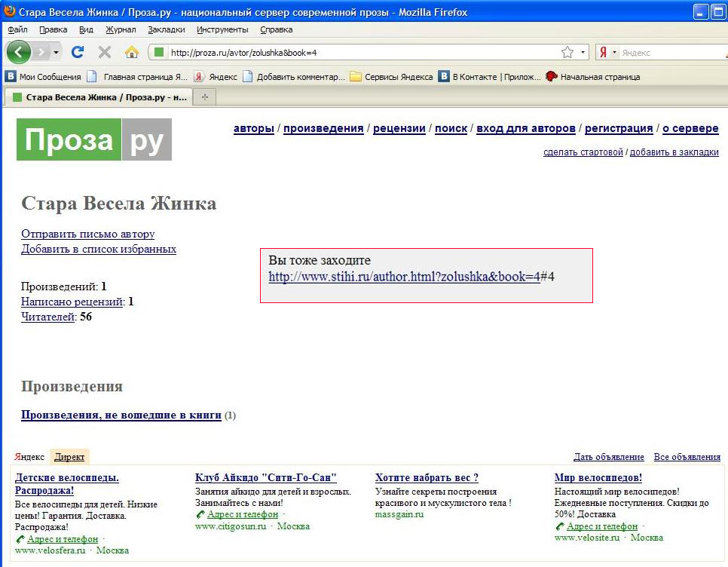Reload the page with the refresh icon
Viewport: 728px width, 567px height.
click(x=78, y=52)
